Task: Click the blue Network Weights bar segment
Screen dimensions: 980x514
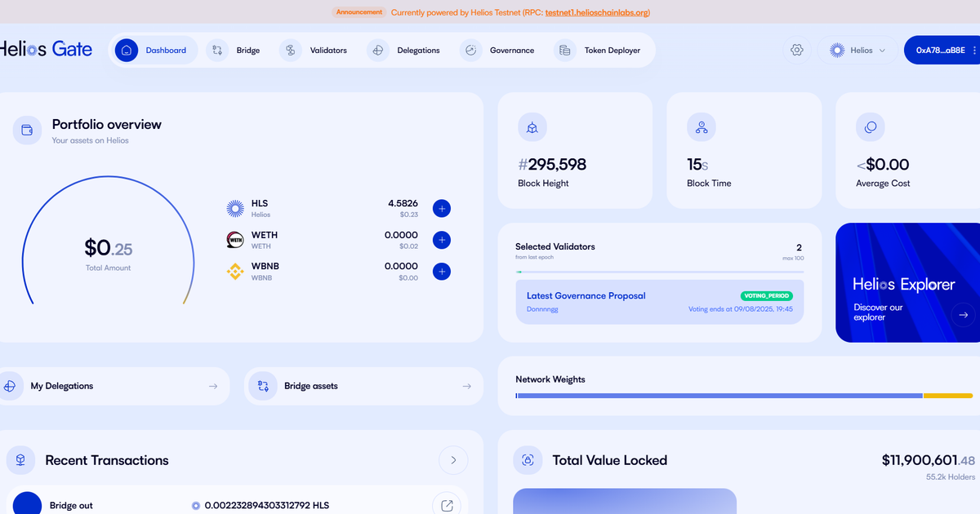Action: coord(719,396)
